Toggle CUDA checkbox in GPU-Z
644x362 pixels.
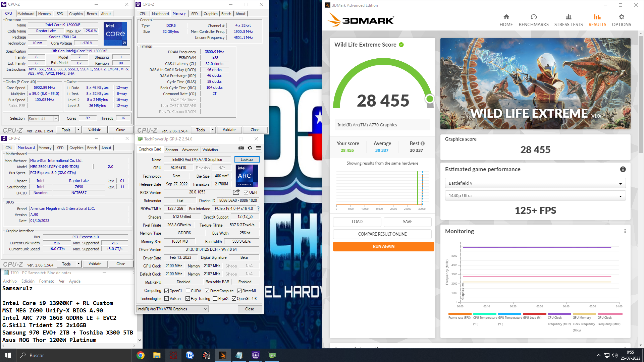(x=188, y=291)
